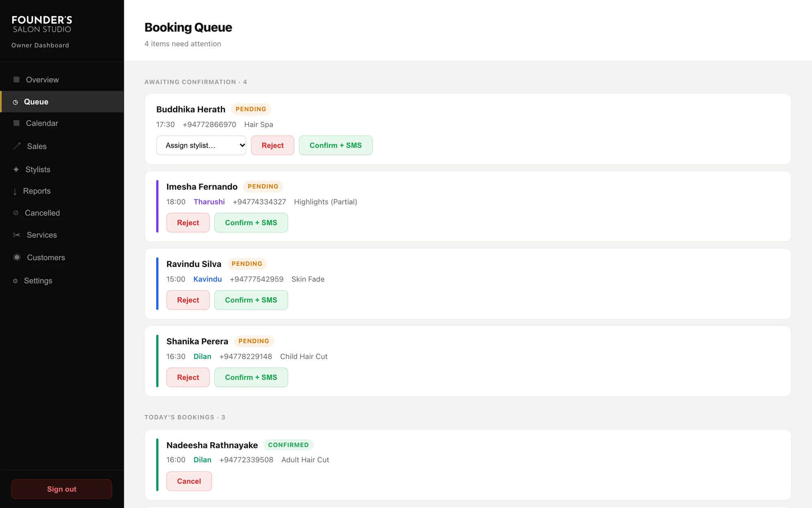Screen dimensions: 812x508
Task: Click phone number +94772866970
Action: [x=209, y=124]
